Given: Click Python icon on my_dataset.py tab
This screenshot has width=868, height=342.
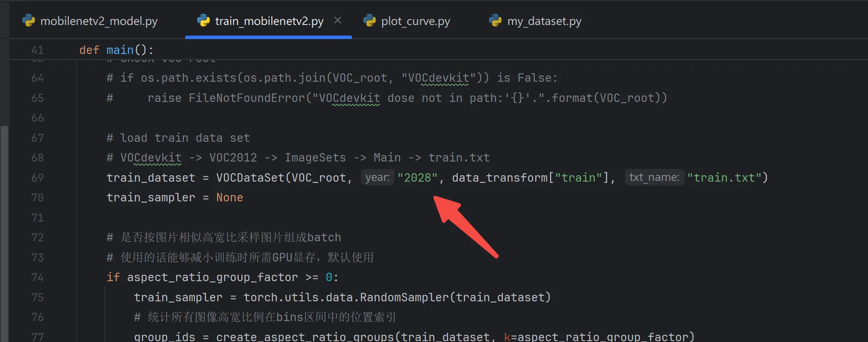Looking at the screenshot, I should (495, 21).
